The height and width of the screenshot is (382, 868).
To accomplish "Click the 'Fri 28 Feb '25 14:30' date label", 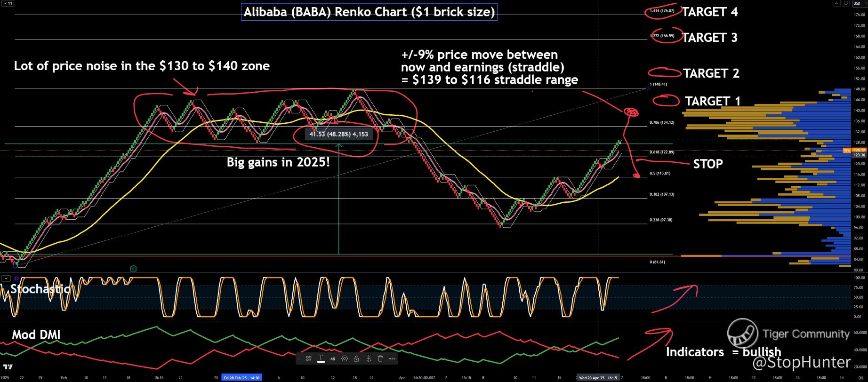I will click(x=241, y=378).
